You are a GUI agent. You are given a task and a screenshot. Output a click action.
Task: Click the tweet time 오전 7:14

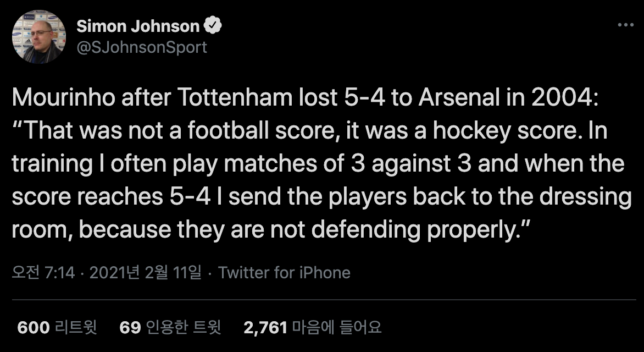(x=43, y=272)
